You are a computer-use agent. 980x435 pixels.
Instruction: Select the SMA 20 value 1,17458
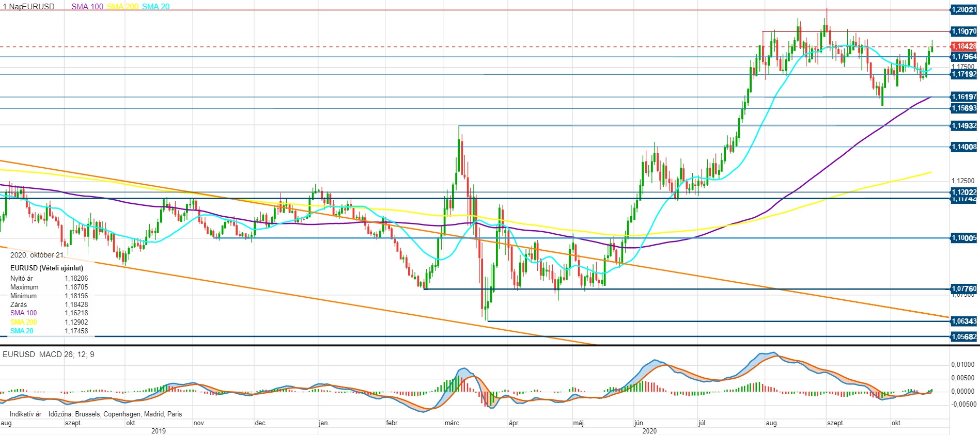coord(76,331)
